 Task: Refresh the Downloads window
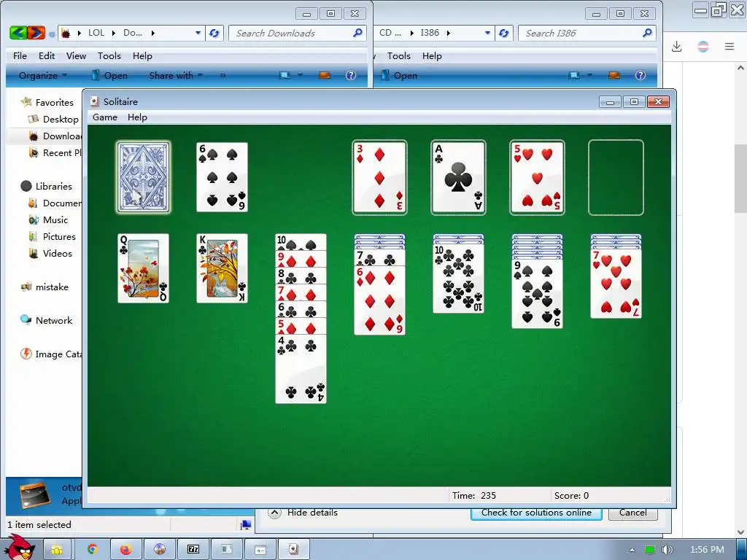(214, 33)
